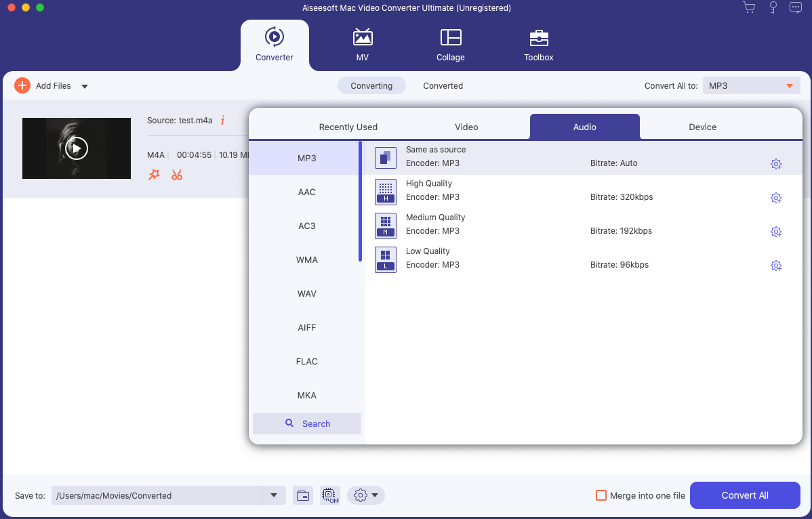Select the Recently Used format tab
The image size is (812, 519).
348,127
